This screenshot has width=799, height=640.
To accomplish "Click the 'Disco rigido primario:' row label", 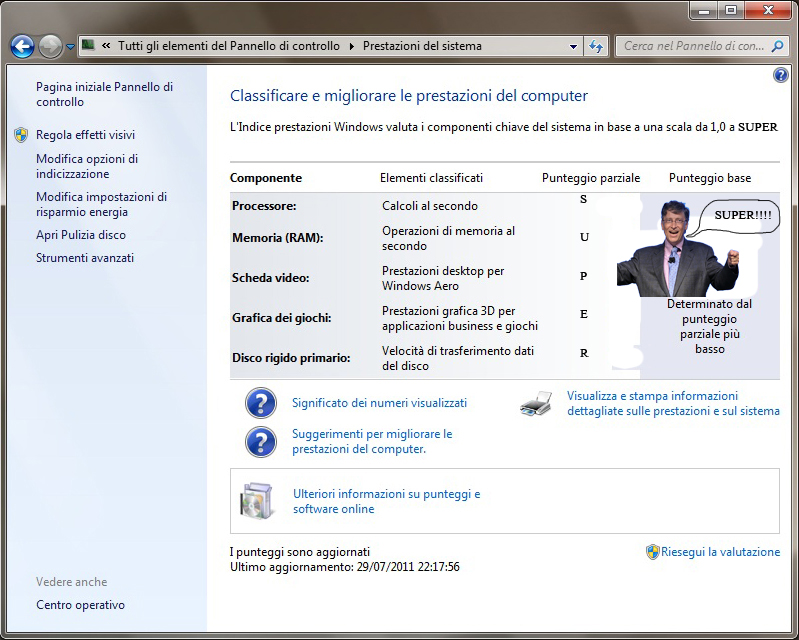I will 291,358.
